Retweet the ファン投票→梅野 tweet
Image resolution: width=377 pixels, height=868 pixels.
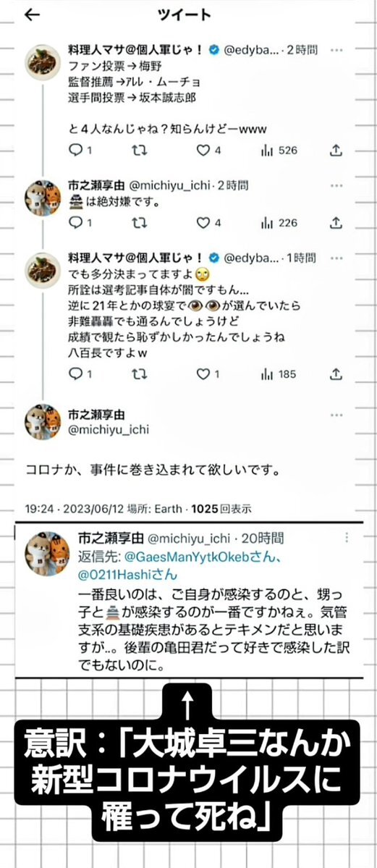pos(140,150)
